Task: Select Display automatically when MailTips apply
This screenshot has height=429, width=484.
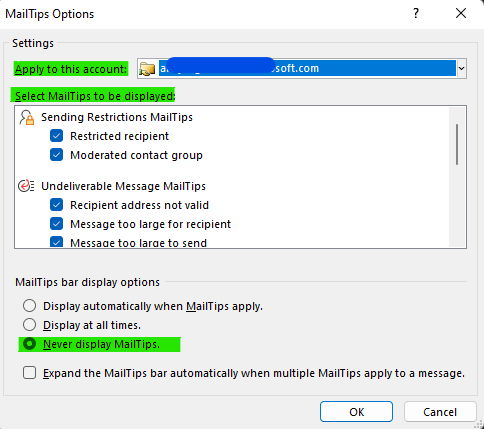Action: pyautogui.click(x=29, y=306)
